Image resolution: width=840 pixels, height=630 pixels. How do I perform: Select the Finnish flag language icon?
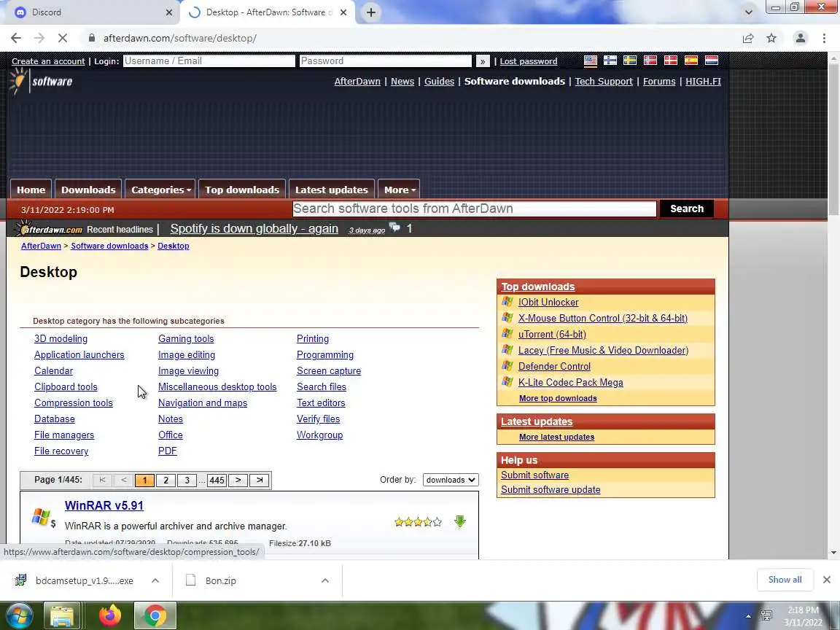(610, 61)
